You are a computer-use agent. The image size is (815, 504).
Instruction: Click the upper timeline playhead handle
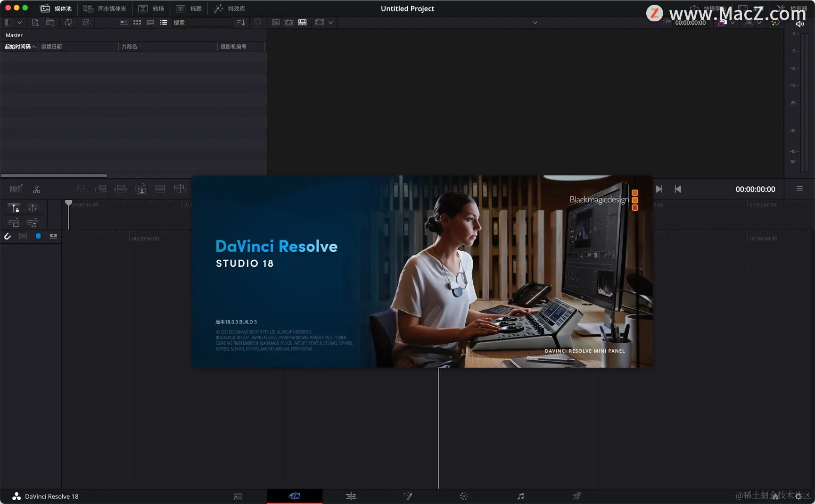[x=69, y=203]
